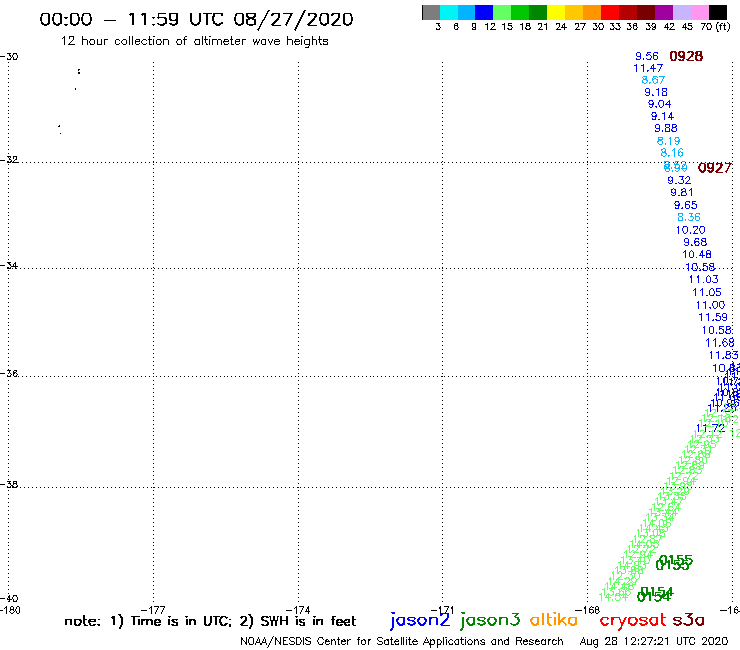Click the NOAA/NESDIS credit line

click(402, 641)
